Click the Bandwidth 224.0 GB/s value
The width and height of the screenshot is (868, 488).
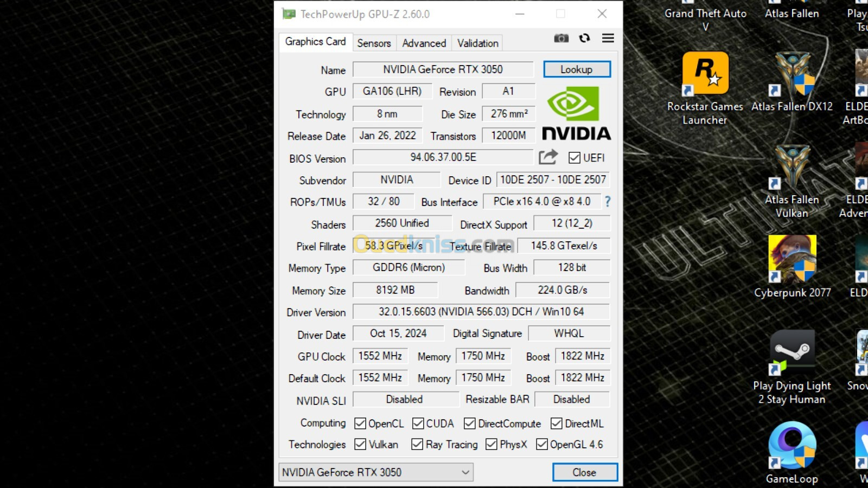563,290
